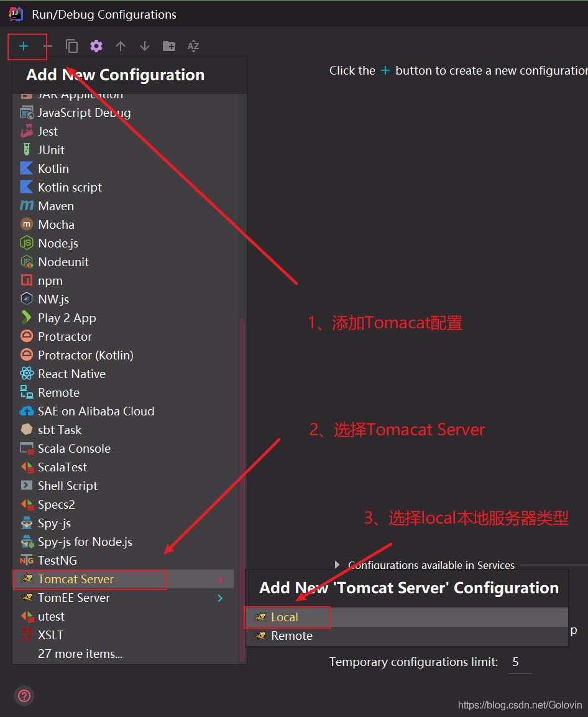This screenshot has height=717, width=588.
Task: Select the XSLT entry
Action: [x=124, y=635]
